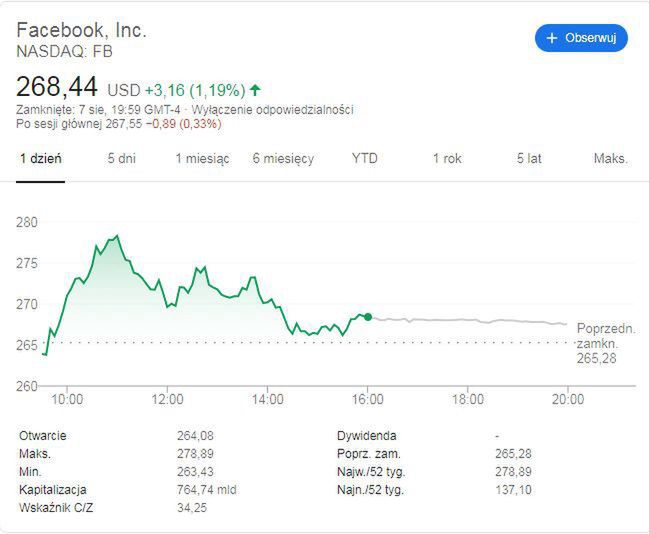Click the Poprzedn. zamkn. 265,28 label

point(606,343)
